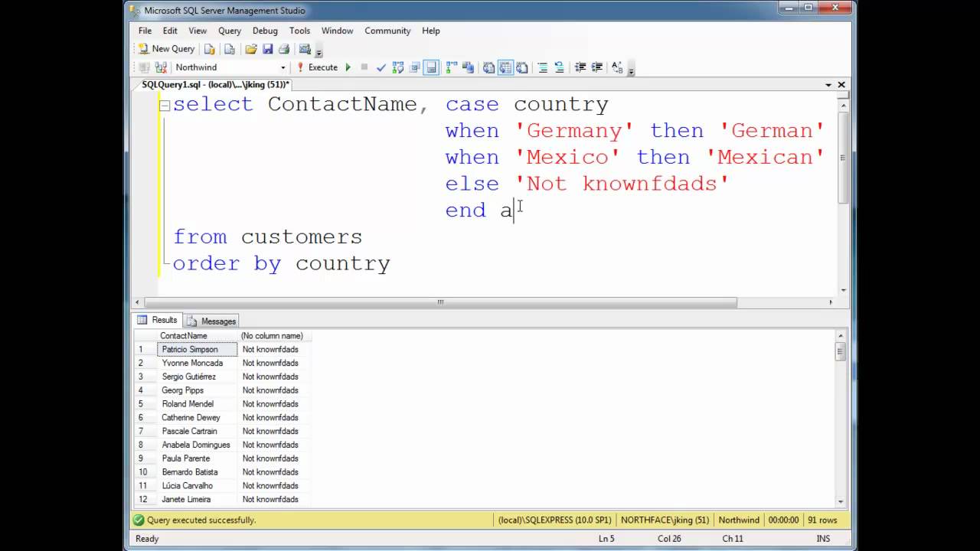This screenshot has height=551, width=980.
Task: Select the Results to Grid option
Action: 505,67
